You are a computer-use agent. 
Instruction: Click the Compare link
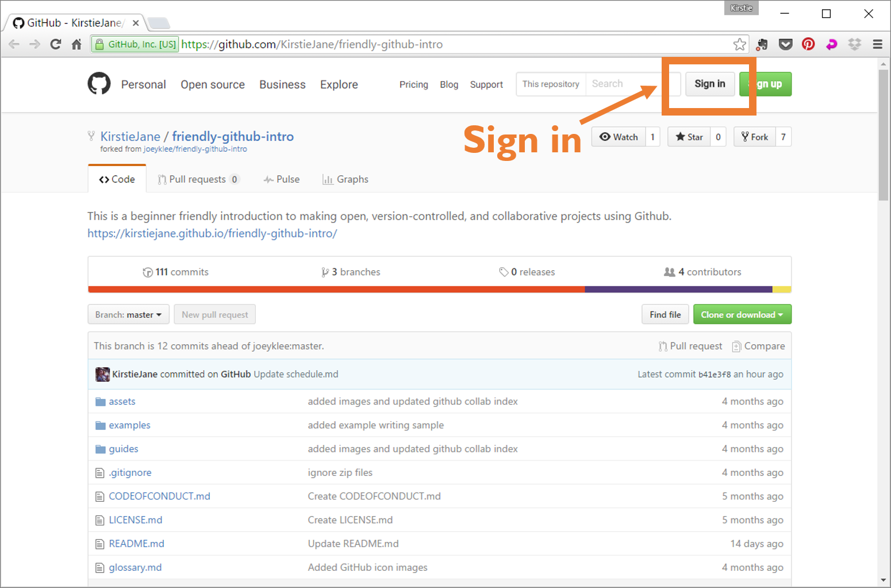coord(758,346)
